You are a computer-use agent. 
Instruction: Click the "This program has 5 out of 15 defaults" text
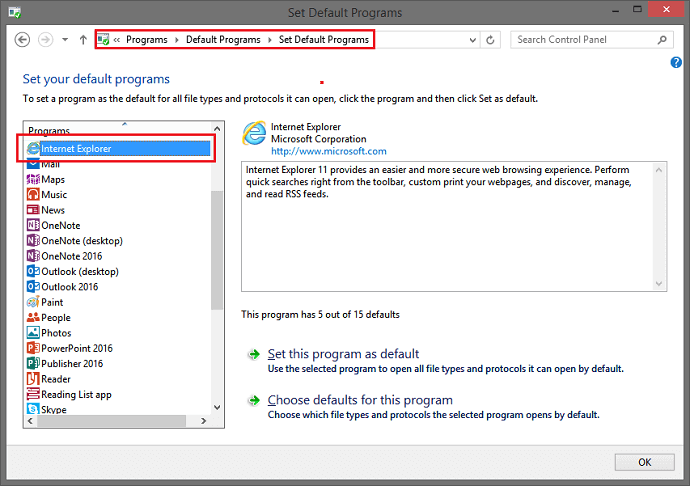320,314
